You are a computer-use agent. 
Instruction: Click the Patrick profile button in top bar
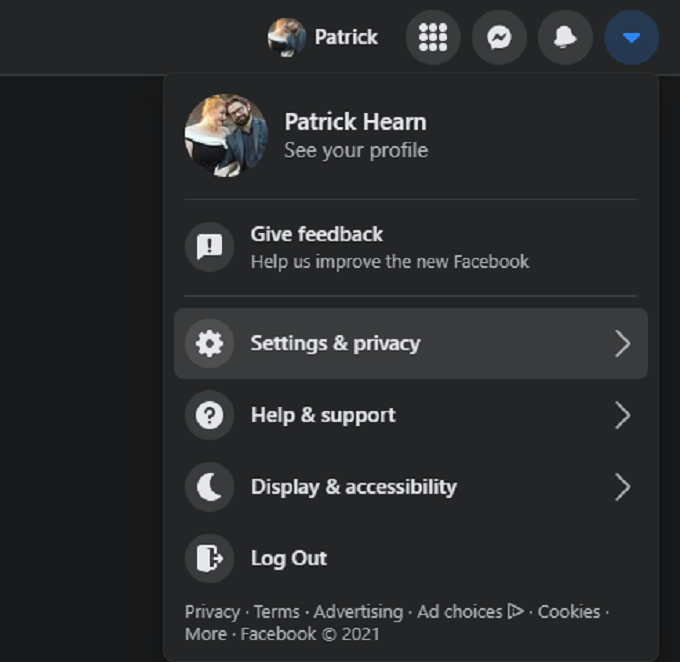pos(323,38)
